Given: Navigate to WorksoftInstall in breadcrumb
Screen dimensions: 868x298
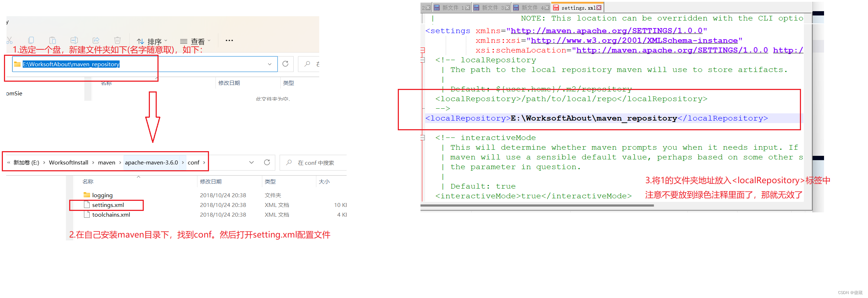Looking at the screenshot, I should (68, 163).
